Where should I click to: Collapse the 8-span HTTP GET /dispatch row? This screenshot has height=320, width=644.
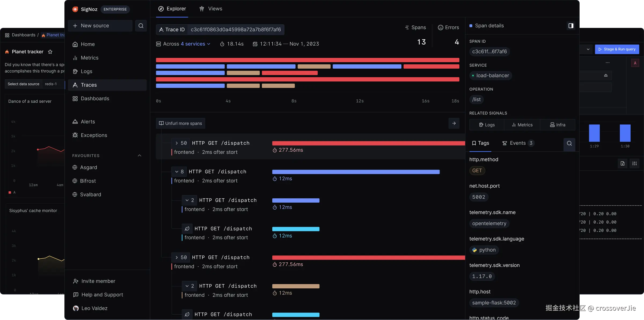pyautogui.click(x=177, y=172)
